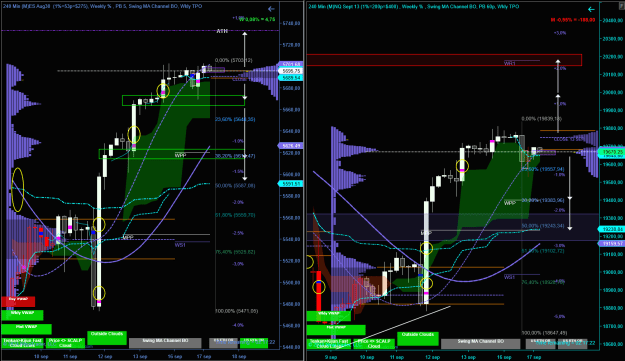The height and width of the screenshot is (361, 625).
Task: Click the 10 sep date on NQ time axis
Action: pyautogui.click(x=367, y=357)
